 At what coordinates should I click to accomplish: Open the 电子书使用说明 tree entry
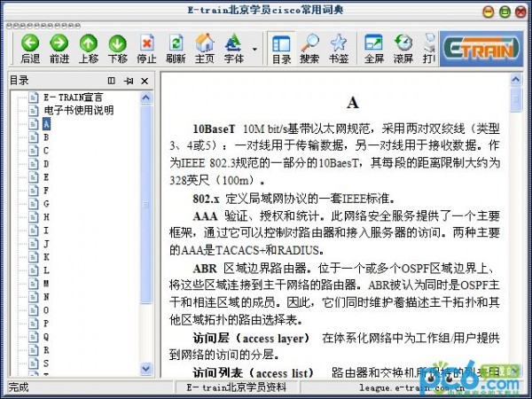78,110
